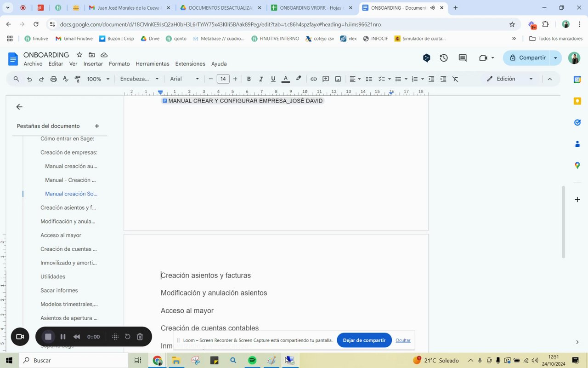This screenshot has height=368, width=588.
Task: Open the Editar menu
Action: point(56,64)
